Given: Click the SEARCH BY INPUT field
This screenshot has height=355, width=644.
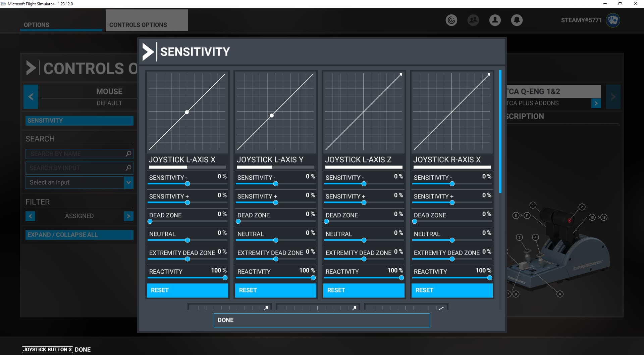Looking at the screenshot, I should coord(79,168).
